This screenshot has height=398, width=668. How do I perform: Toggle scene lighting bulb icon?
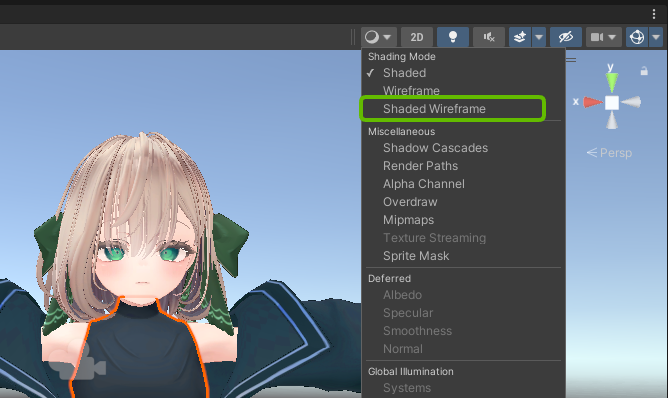point(453,37)
